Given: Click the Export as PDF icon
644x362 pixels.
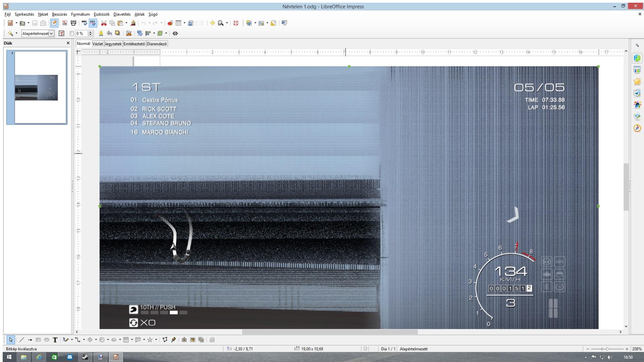Looking at the screenshot, I should click(65, 23).
